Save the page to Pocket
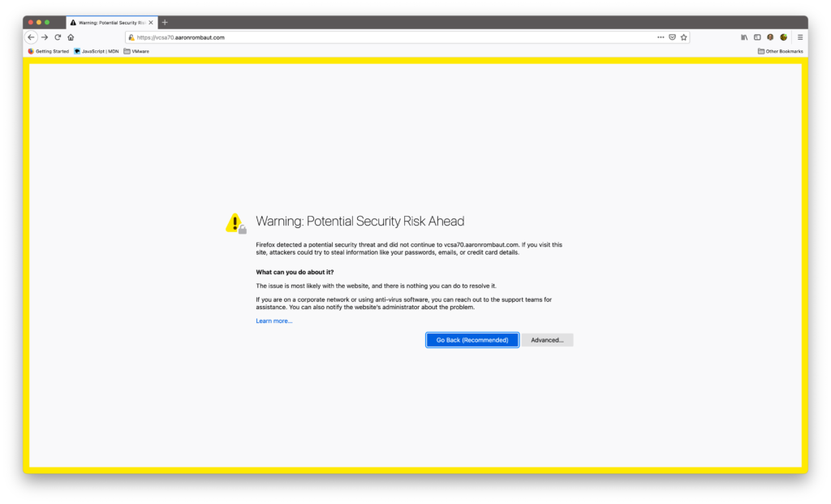Viewport: 831px width, 504px height. click(x=672, y=37)
